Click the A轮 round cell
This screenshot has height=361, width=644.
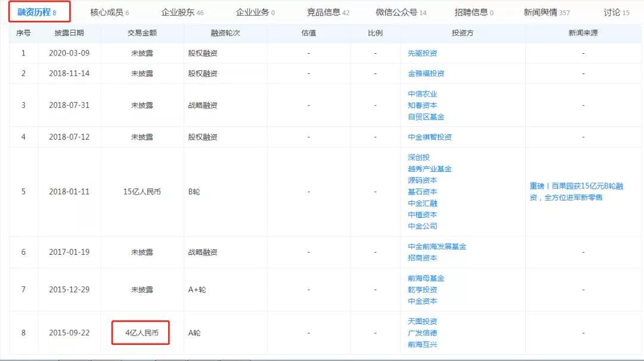pos(194,332)
